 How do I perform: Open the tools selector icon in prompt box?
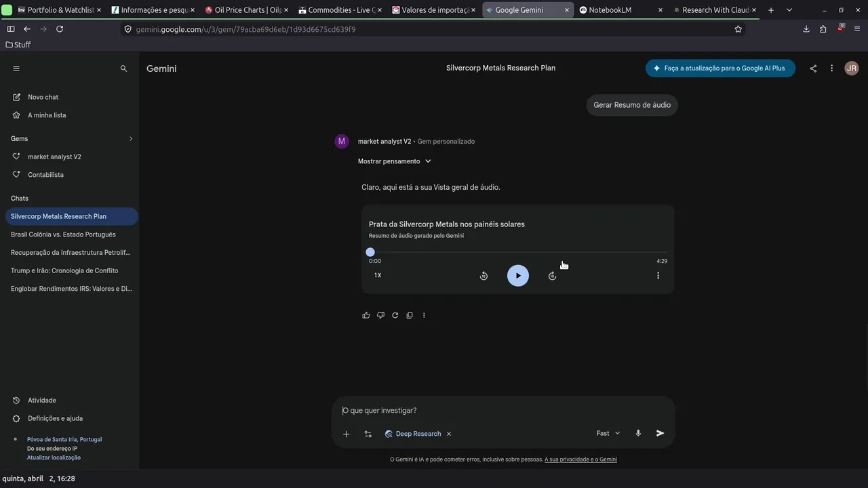[368, 434]
